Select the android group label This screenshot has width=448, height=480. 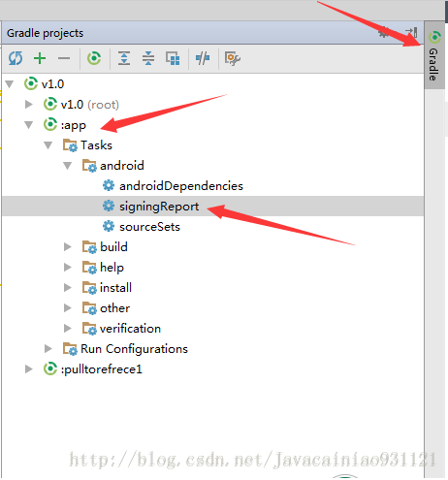pos(122,166)
